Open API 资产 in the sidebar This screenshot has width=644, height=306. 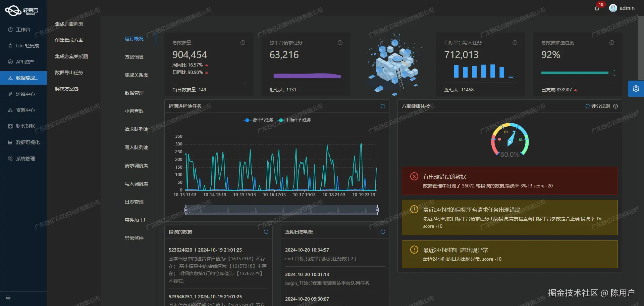[23, 62]
